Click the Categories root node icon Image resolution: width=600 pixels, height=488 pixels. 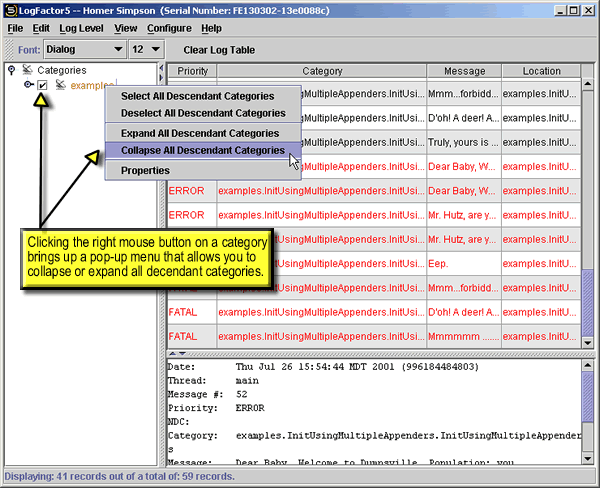tap(27, 70)
